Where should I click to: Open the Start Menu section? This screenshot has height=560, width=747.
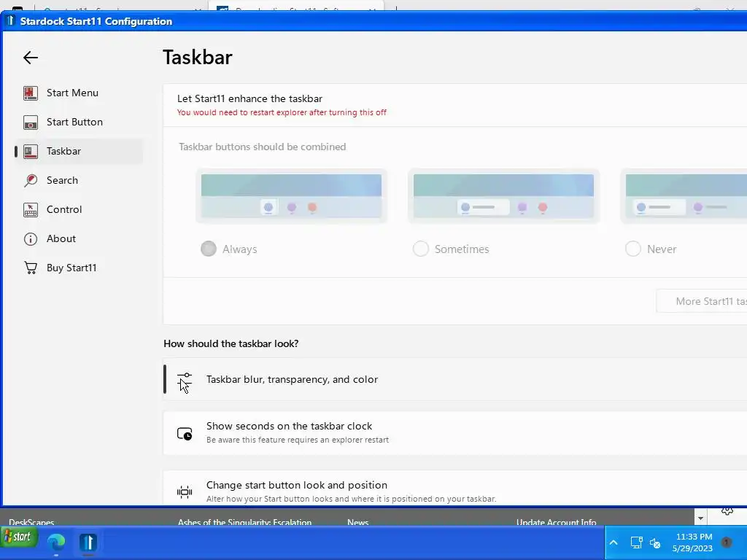[79, 93]
